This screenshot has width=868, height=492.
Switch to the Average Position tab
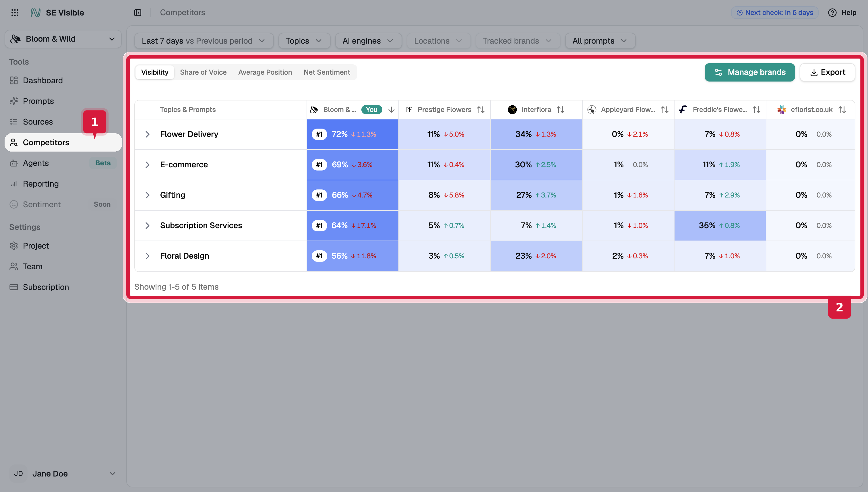tap(265, 72)
